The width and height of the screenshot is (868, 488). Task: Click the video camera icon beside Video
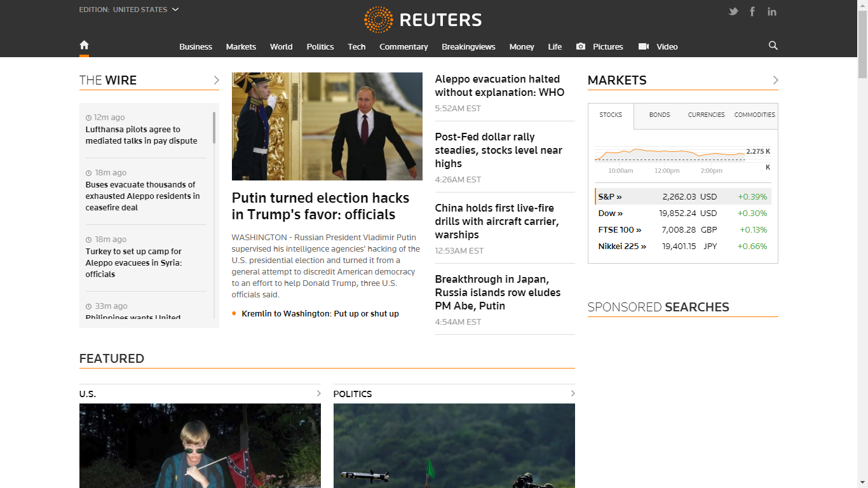[x=644, y=46]
